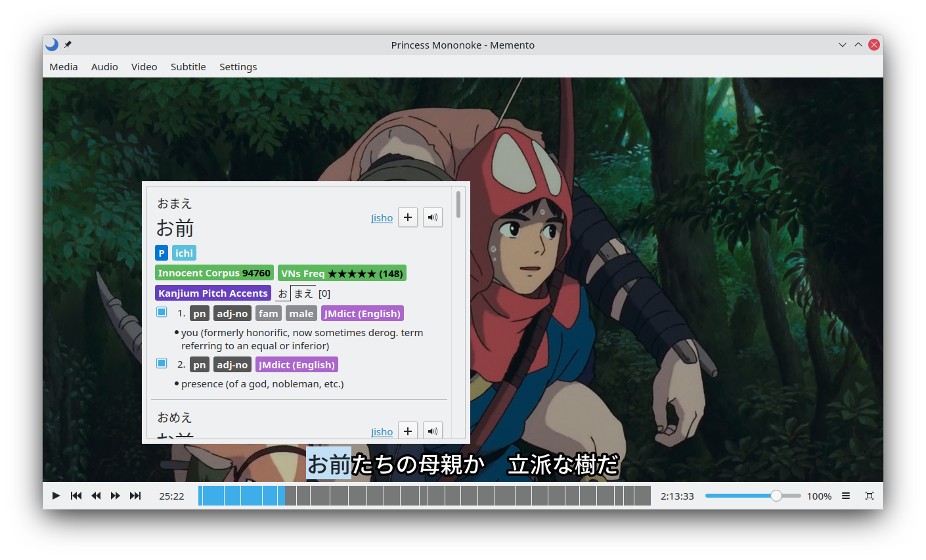Image resolution: width=926 pixels, height=560 pixels.
Task: Click the Innocent Corpus 94760 frequency tag
Action: 214,273
